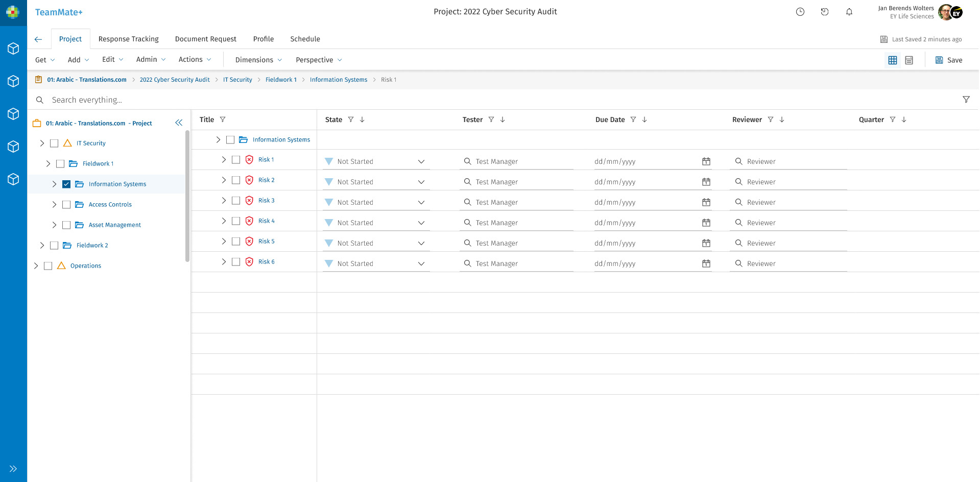
Task: Click the history clock-arrow icon in header
Action: (x=824, y=12)
